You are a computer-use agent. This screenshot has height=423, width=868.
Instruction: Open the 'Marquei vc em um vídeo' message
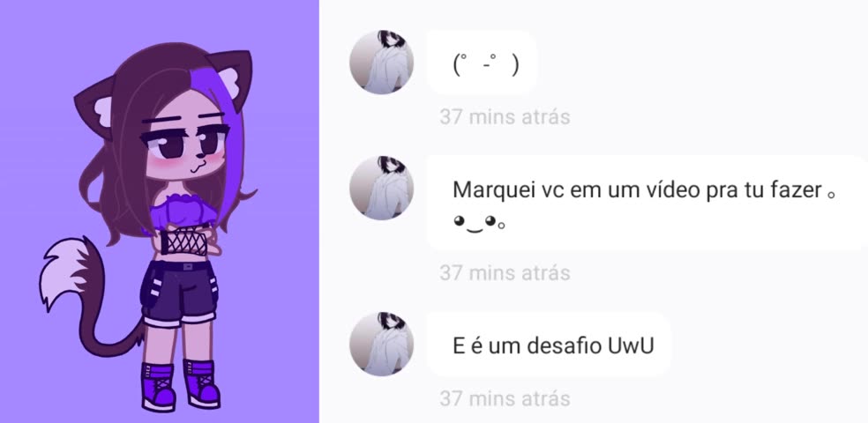pyautogui.click(x=647, y=203)
